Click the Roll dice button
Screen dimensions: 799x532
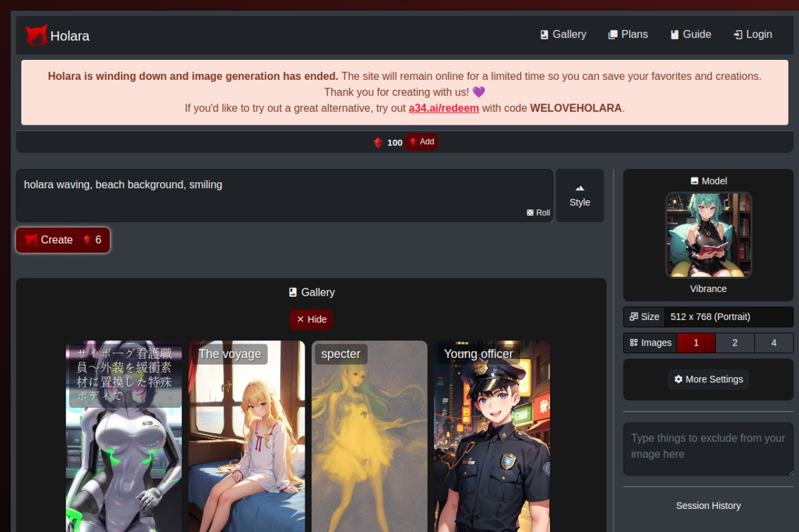[x=538, y=213]
